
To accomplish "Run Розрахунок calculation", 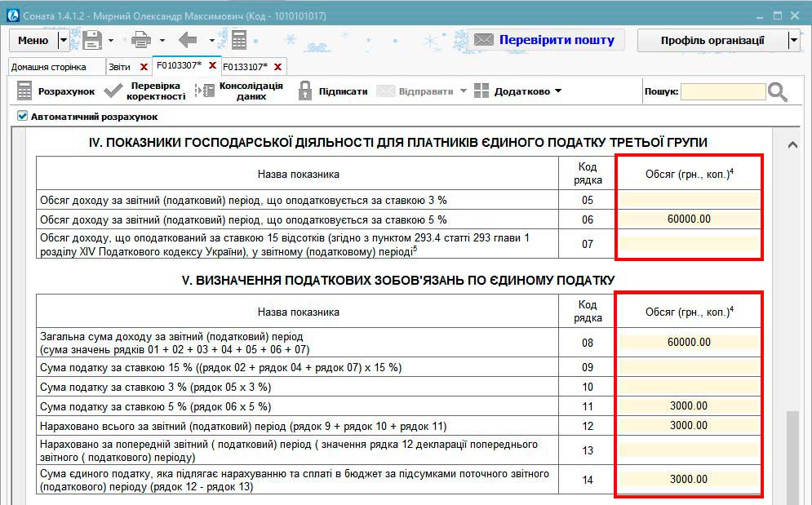I will [x=55, y=91].
